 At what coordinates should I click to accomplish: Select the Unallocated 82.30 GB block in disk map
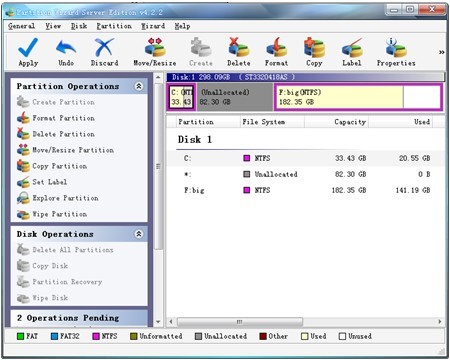point(235,97)
